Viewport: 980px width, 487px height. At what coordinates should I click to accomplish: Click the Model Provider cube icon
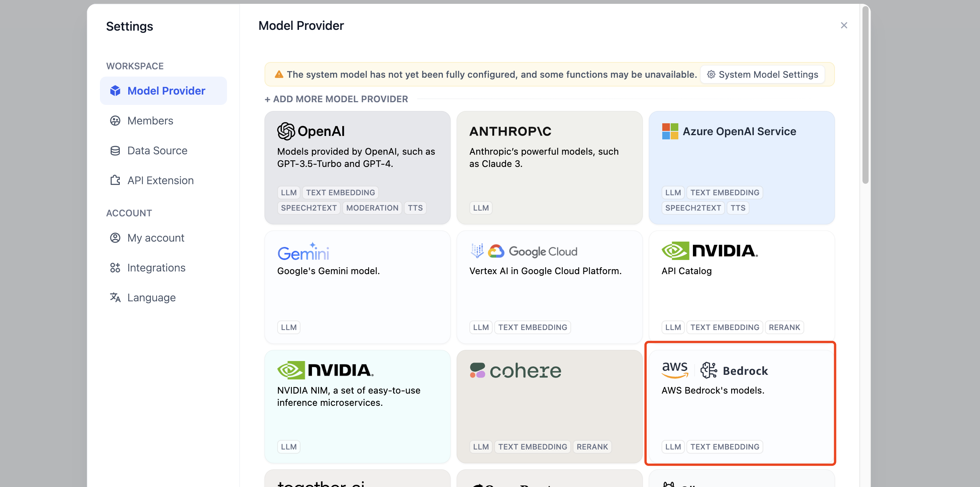pyautogui.click(x=115, y=91)
